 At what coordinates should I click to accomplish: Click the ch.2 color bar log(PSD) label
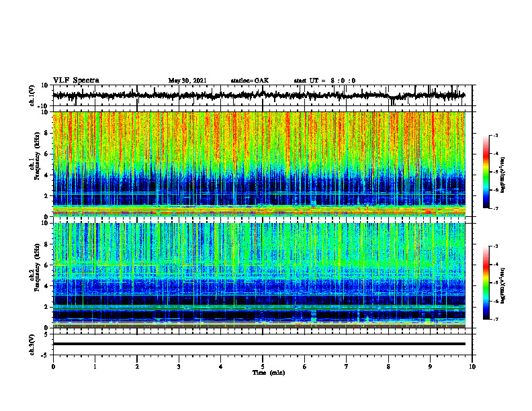tap(503, 285)
